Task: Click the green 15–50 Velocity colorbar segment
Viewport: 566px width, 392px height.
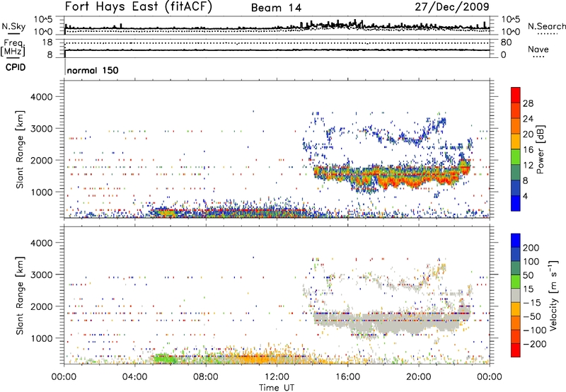Action: [516, 282]
